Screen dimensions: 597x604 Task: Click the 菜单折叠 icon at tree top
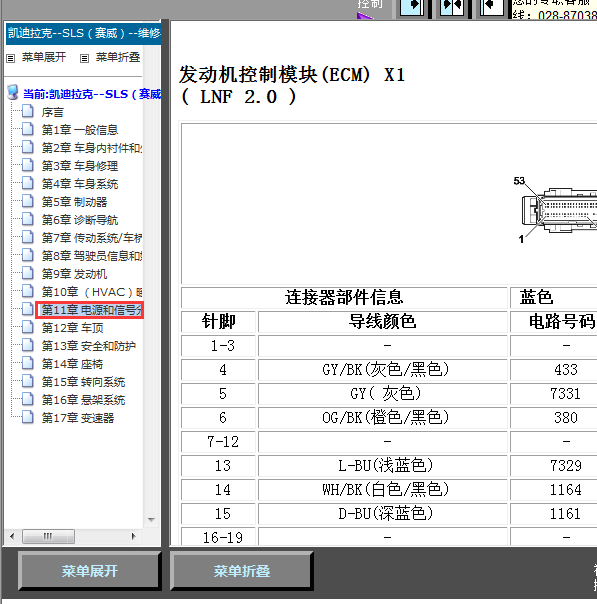click(84, 58)
